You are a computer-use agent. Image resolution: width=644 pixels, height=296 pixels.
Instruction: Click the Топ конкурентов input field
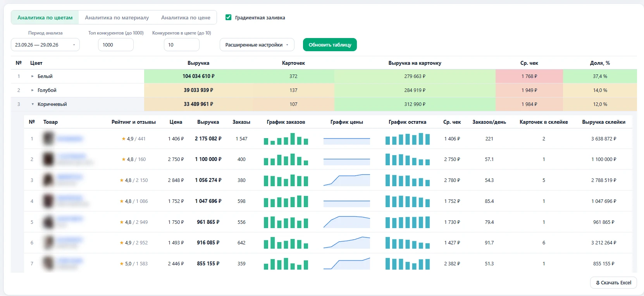116,45
